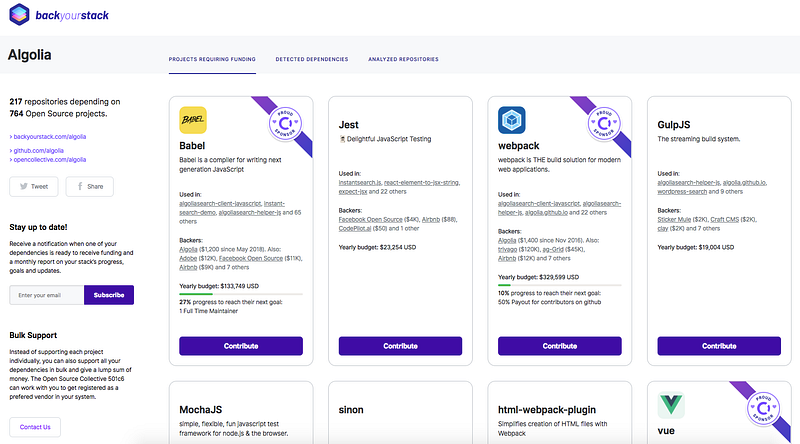Contribute to the Babel project

point(241,346)
